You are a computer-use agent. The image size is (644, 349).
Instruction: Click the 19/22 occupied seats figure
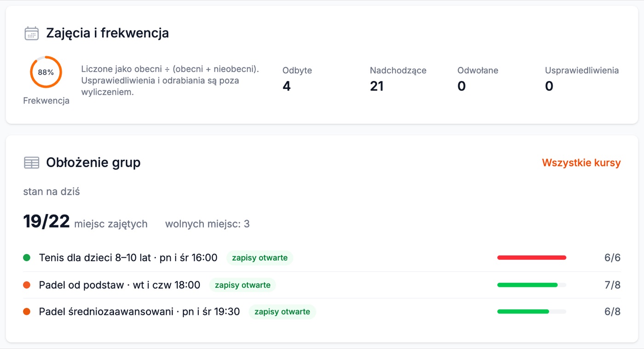click(x=46, y=221)
